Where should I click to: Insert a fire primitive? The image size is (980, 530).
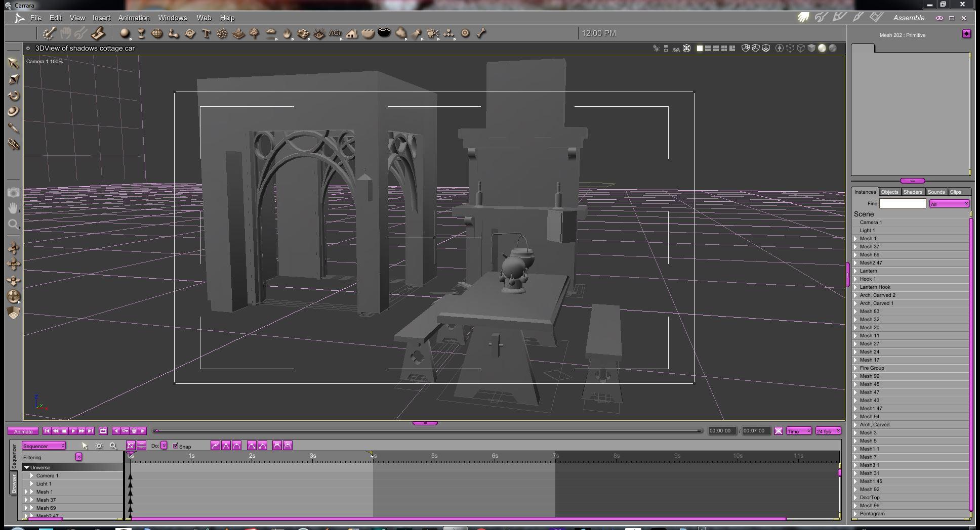coord(287,33)
